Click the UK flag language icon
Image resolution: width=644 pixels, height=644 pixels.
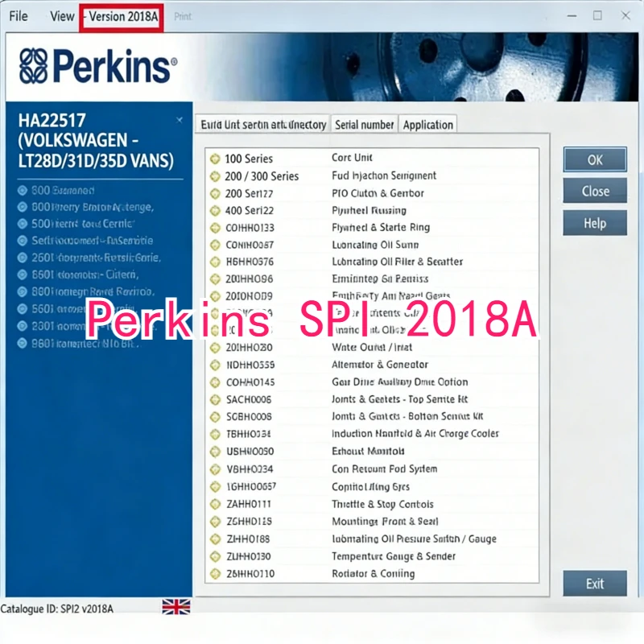[176, 607]
